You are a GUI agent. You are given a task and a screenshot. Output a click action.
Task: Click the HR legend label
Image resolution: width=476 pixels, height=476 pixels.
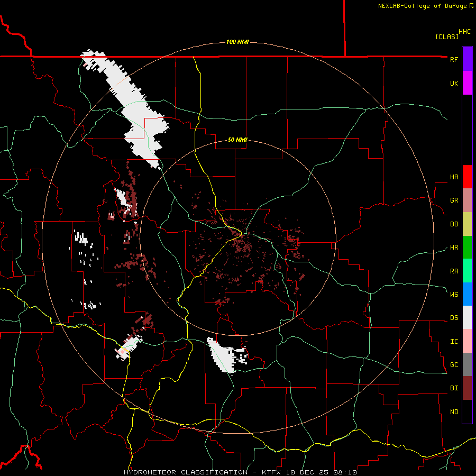454,248
